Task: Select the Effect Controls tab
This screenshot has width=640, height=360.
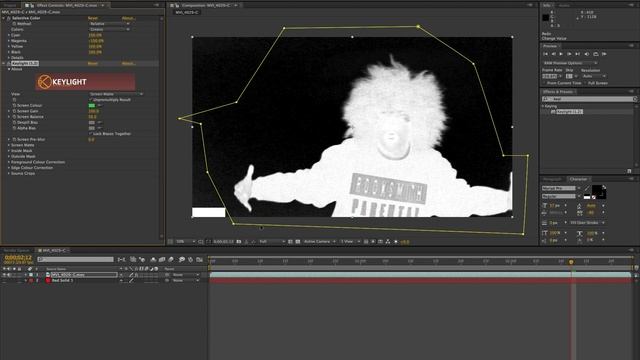Action: (x=64, y=5)
